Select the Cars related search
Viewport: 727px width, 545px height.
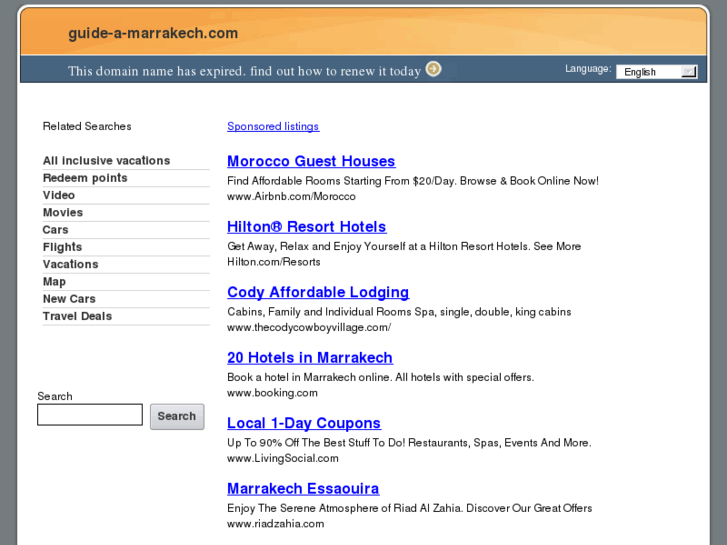pyautogui.click(x=56, y=230)
